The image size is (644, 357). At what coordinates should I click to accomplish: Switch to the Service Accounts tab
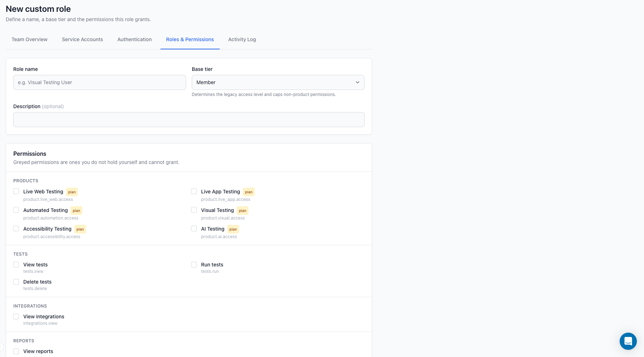[x=82, y=39]
